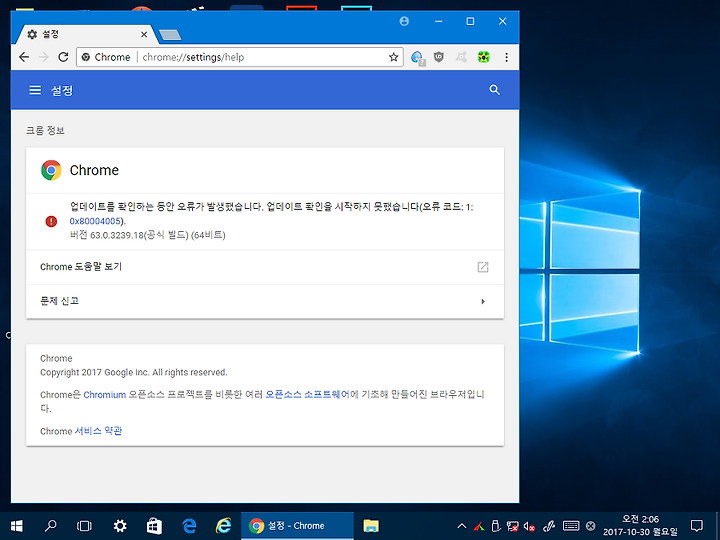Open the settings hamburger menu
720x540 pixels.
click(35, 90)
